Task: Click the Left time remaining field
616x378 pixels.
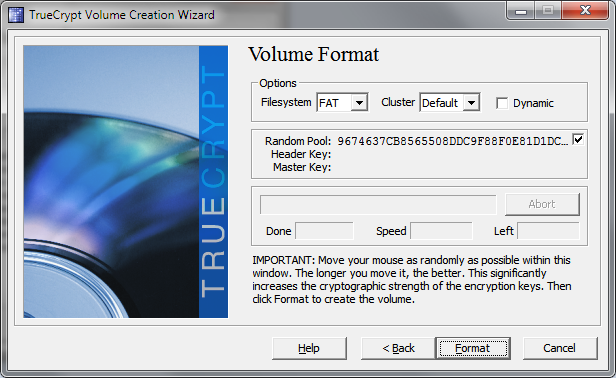Action: (x=548, y=231)
